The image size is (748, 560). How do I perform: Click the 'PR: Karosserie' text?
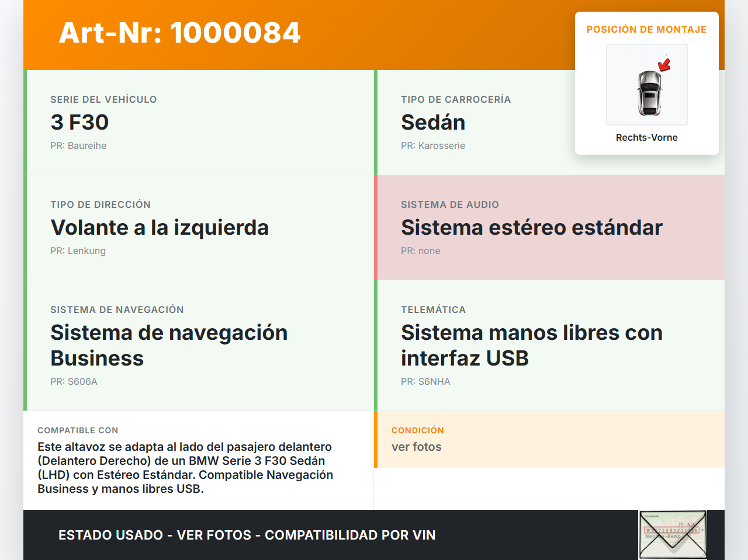tap(433, 145)
